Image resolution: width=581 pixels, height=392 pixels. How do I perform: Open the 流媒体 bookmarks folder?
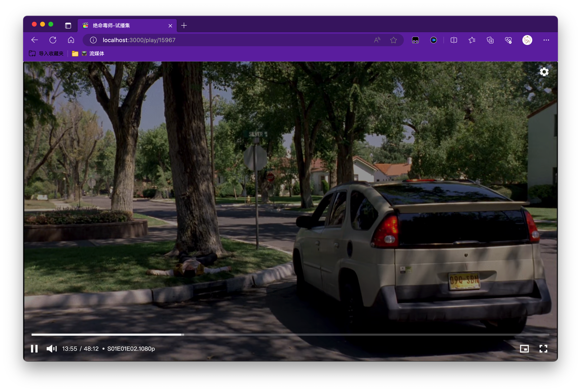[x=88, y=53]
